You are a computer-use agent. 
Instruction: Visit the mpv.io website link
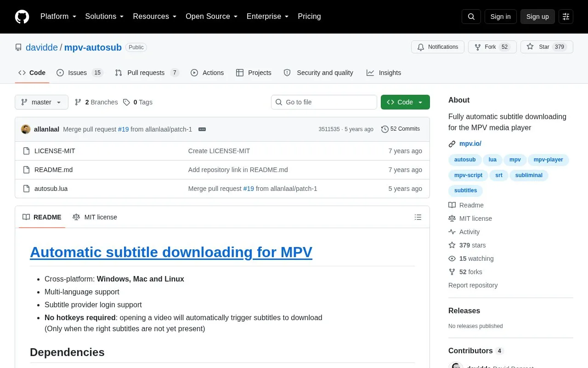point(470,144)
